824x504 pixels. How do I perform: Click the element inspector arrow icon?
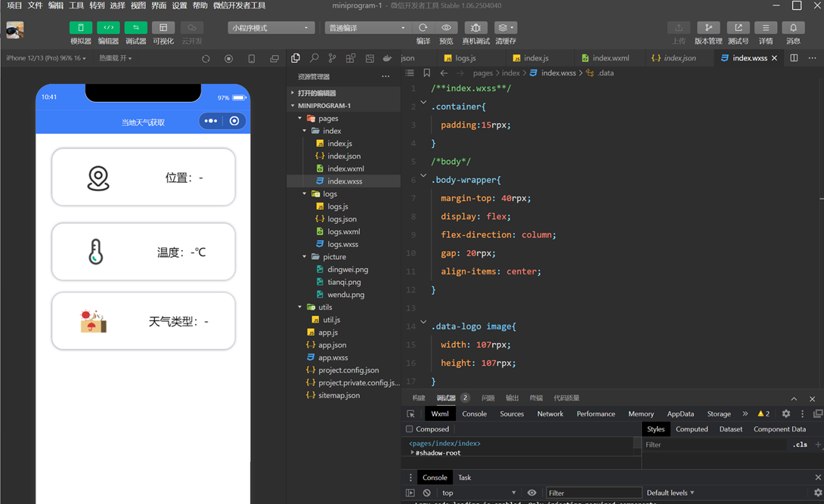(x=410, y=414)
